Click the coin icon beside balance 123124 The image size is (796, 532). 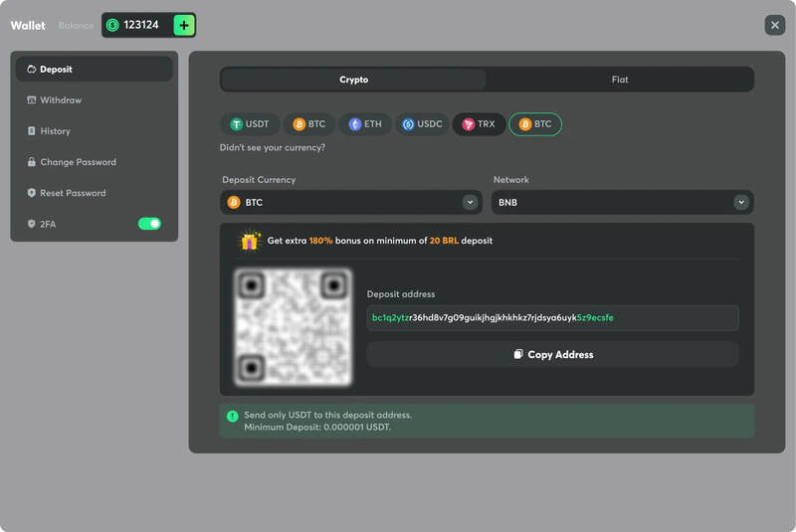pyautogui.click(x=112, y=25)
